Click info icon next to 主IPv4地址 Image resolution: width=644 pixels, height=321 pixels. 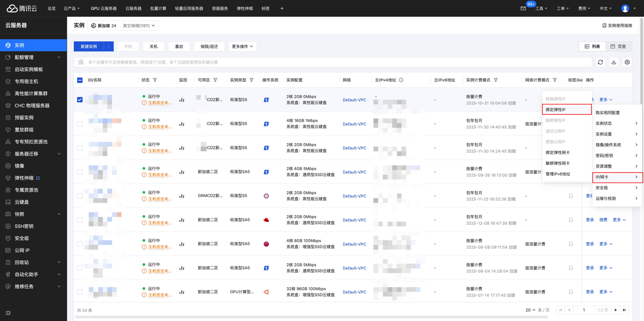click(x=401, y=80)
